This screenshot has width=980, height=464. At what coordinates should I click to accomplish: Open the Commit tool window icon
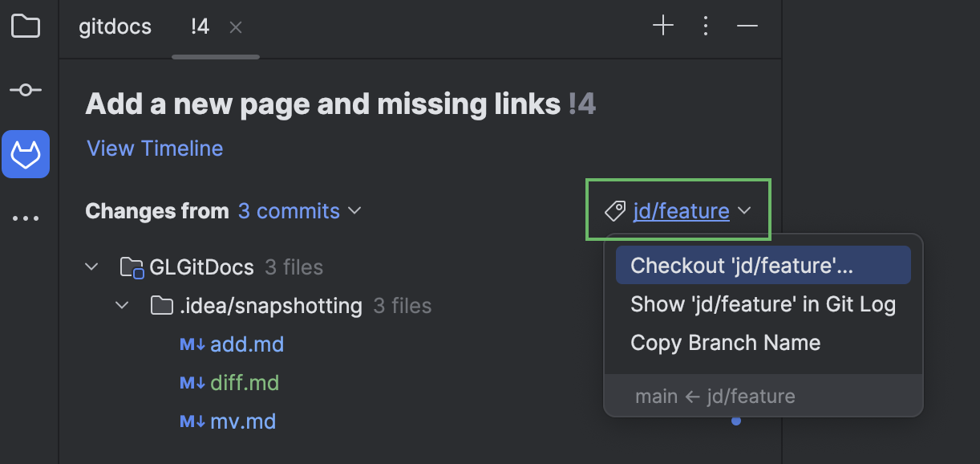26,89
